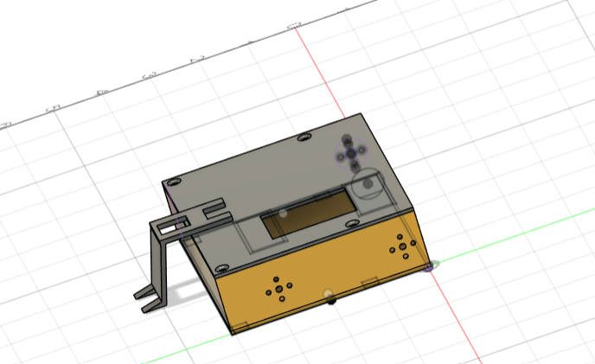Click center hole of front-right hole cluster

[403, 246]
